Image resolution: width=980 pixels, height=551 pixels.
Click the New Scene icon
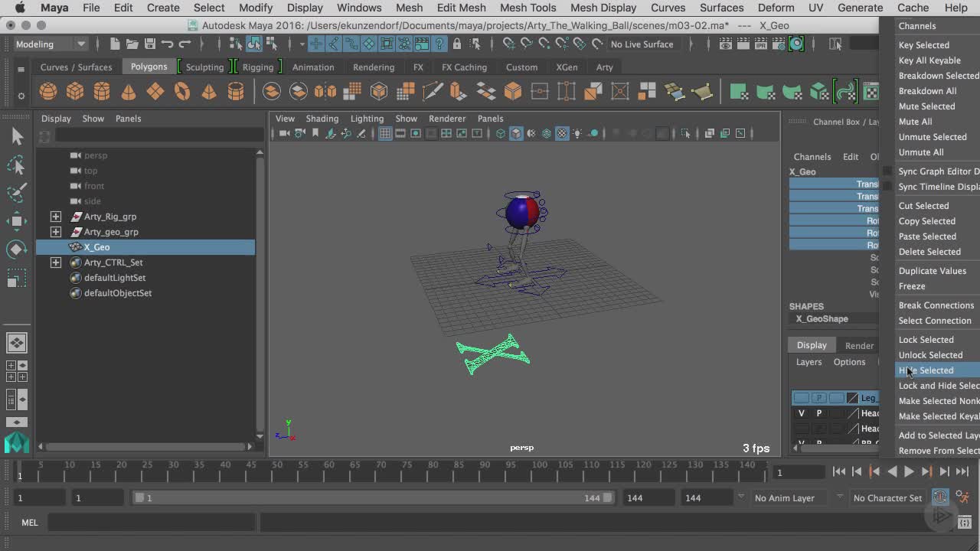[115, 44]
